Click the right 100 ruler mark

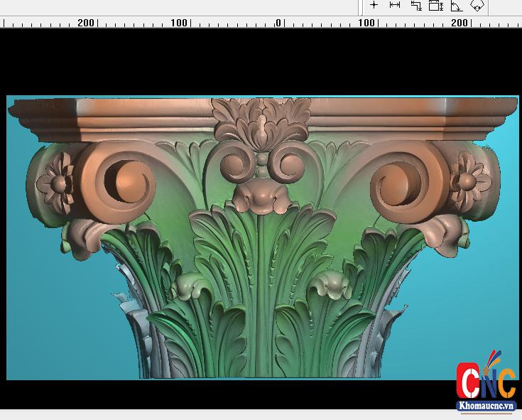366,23
